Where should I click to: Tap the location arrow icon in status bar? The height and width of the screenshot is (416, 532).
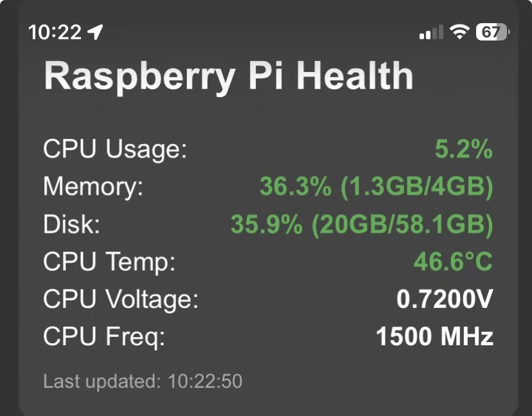pos(95,32)
